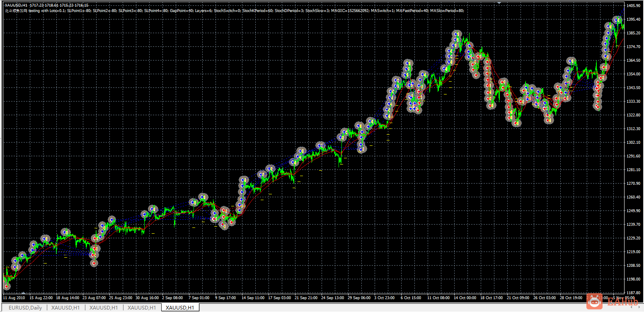Viewport: 644px width, 312px height.
Task: Click the 1405.90 price scale label
Action: click(634, 6)
